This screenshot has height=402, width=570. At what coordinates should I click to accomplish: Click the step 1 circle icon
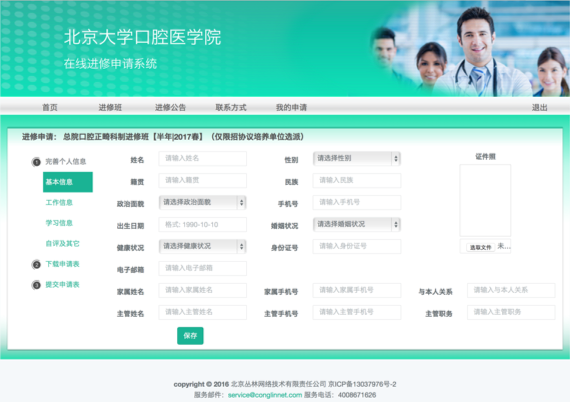click(x=36, y=162)
